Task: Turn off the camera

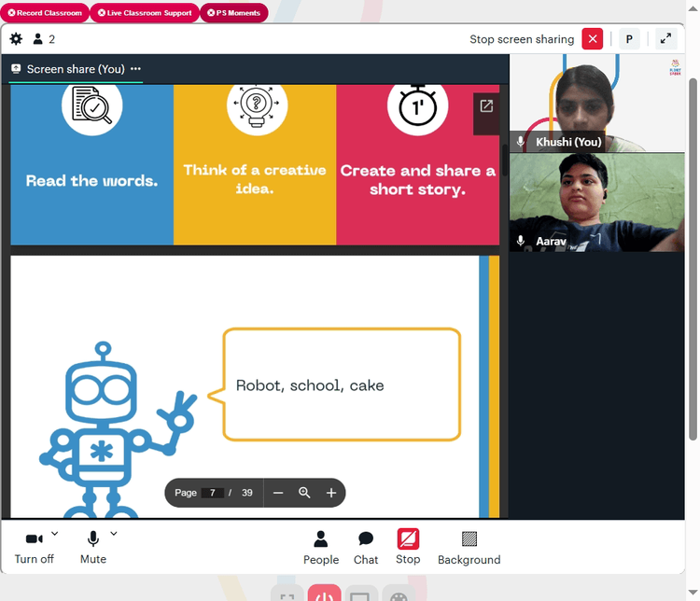Action: tap(34, 547)
